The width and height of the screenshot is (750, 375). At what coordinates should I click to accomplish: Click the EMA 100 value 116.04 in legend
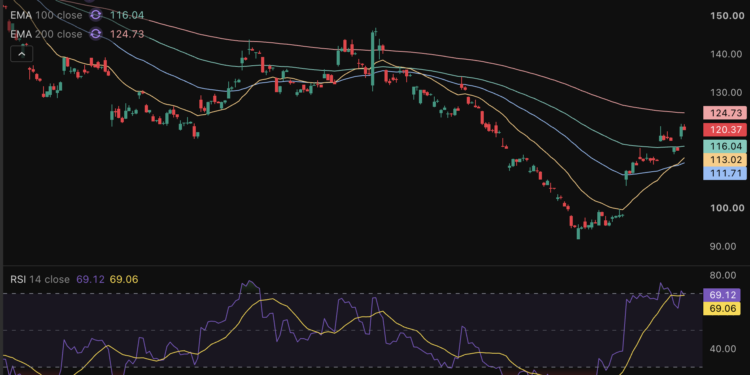127,15
